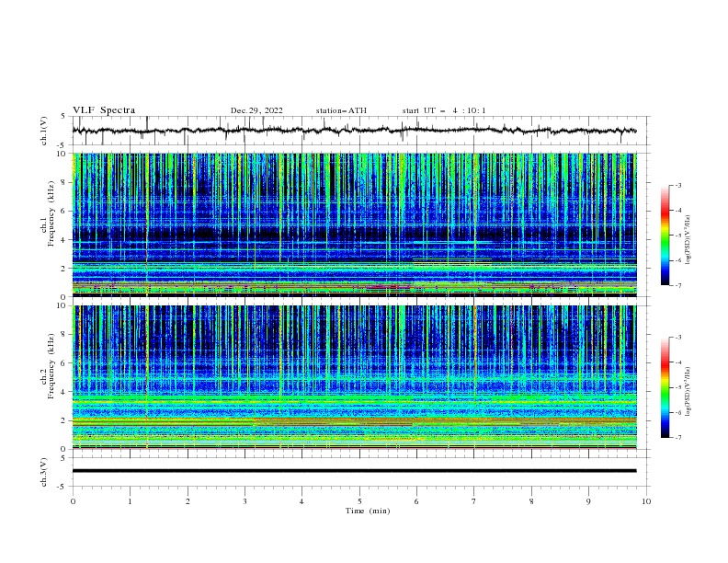Screen dimensions: 728x563
Task: Click time axis tick label '10'
Action: tap(646, 501)
